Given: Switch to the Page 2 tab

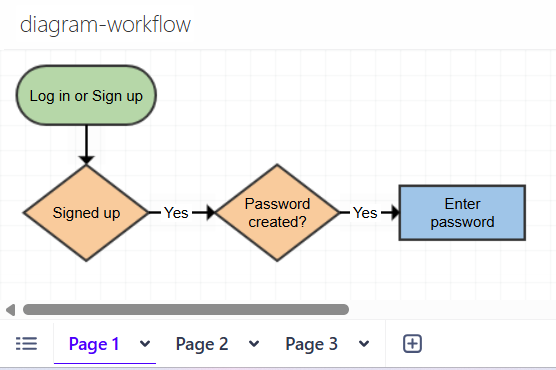Looking at the screenshot, I should [202, 344].
